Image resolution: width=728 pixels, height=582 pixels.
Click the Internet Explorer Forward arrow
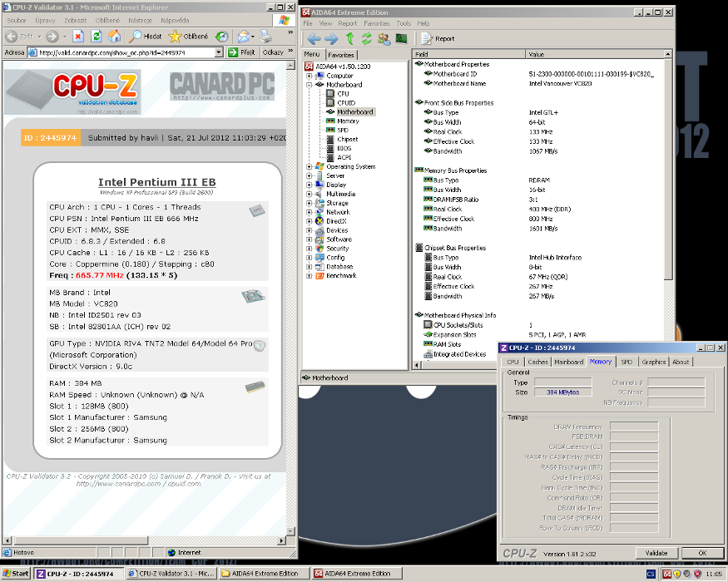point(52,37)
